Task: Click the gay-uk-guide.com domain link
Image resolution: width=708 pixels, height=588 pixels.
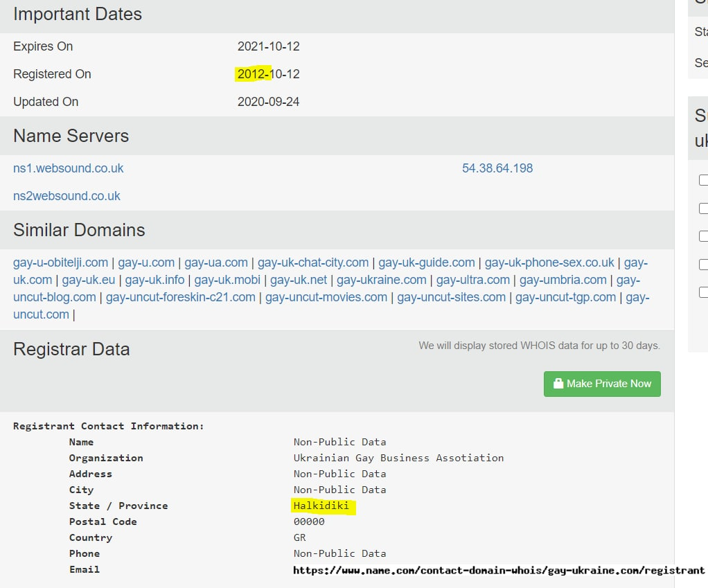Action: (427, 262)
